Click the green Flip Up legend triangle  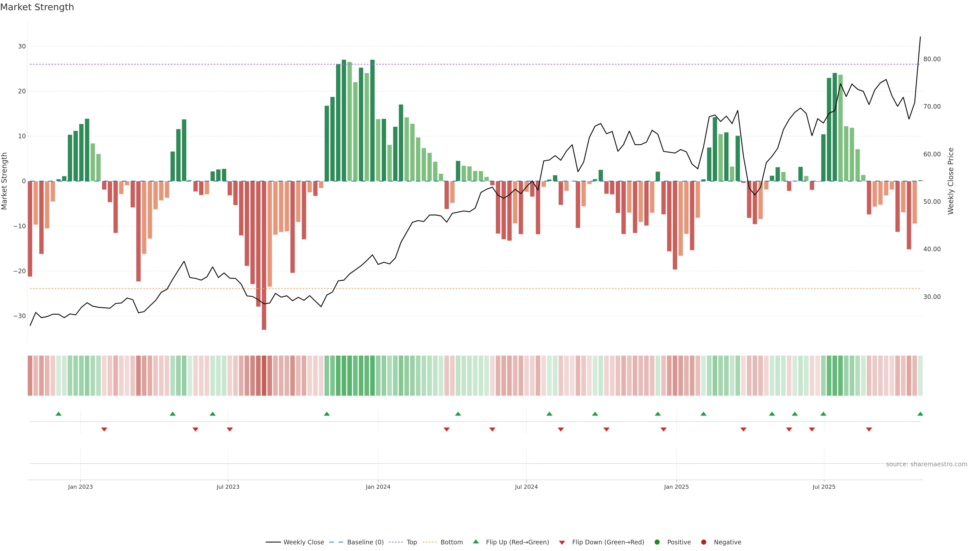point(475,542)
